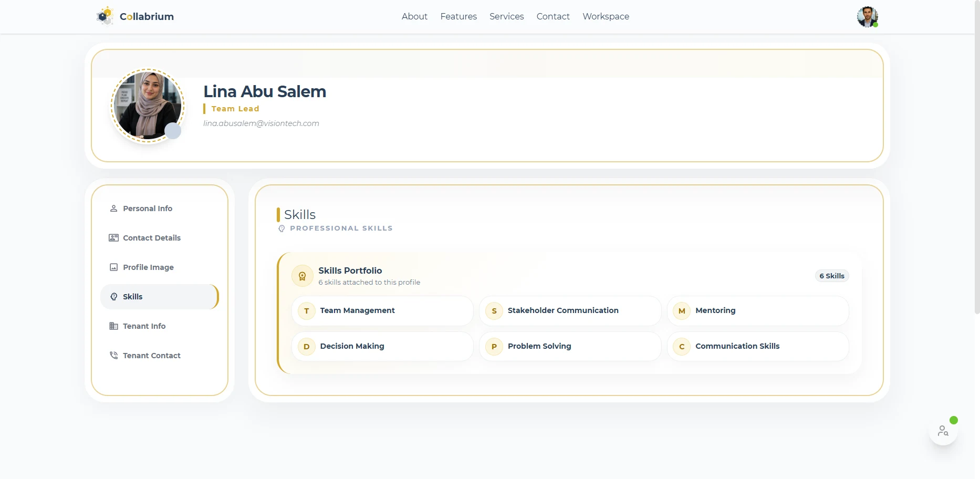
Task: Click the Problem Solving skill label
Action: coord(539,346)
